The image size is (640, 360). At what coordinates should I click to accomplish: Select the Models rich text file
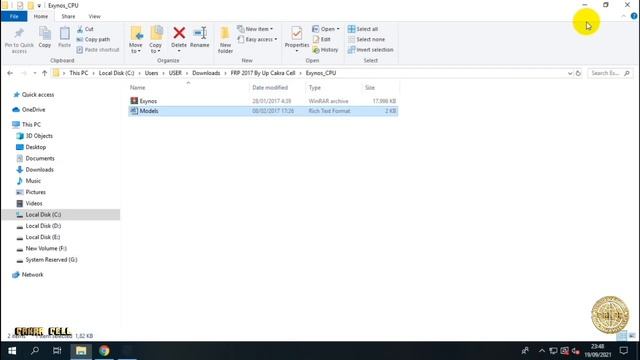click(263, 111)
